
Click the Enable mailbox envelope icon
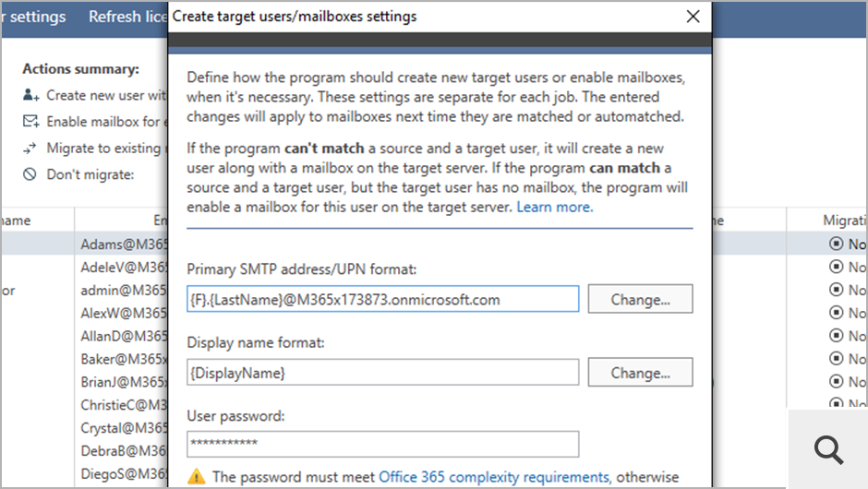[x=31, y=121]
